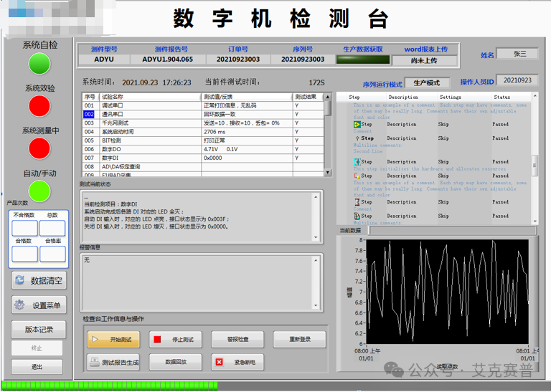This screenshot has width=551, height=392.
Task: Click the 测试结果 column header
Action: 306,97
